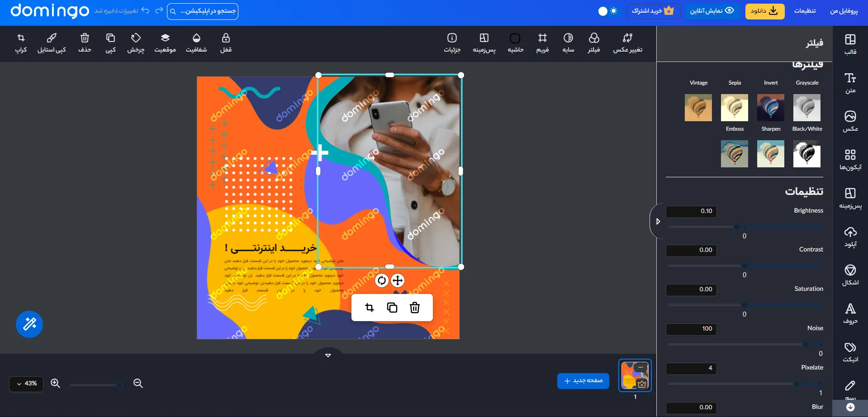Click the Contrast slider track

click(745, 266)
